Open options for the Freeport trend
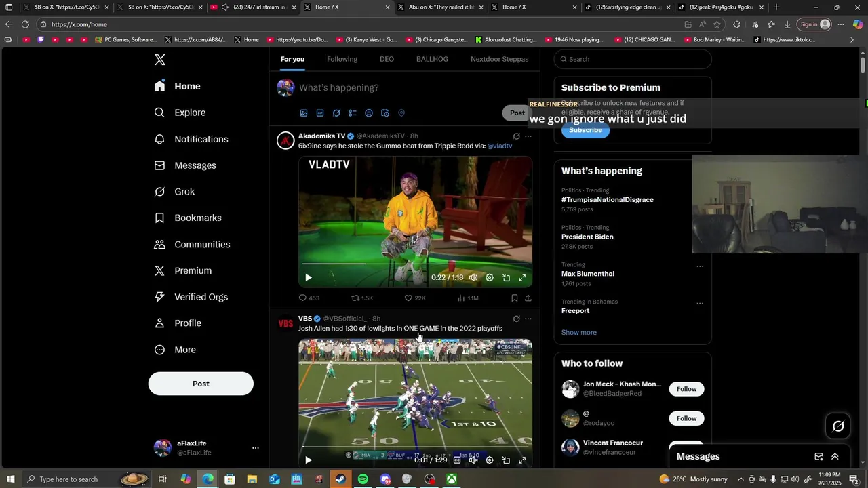This screenshot has height=488, width=868. pos(700,304)
